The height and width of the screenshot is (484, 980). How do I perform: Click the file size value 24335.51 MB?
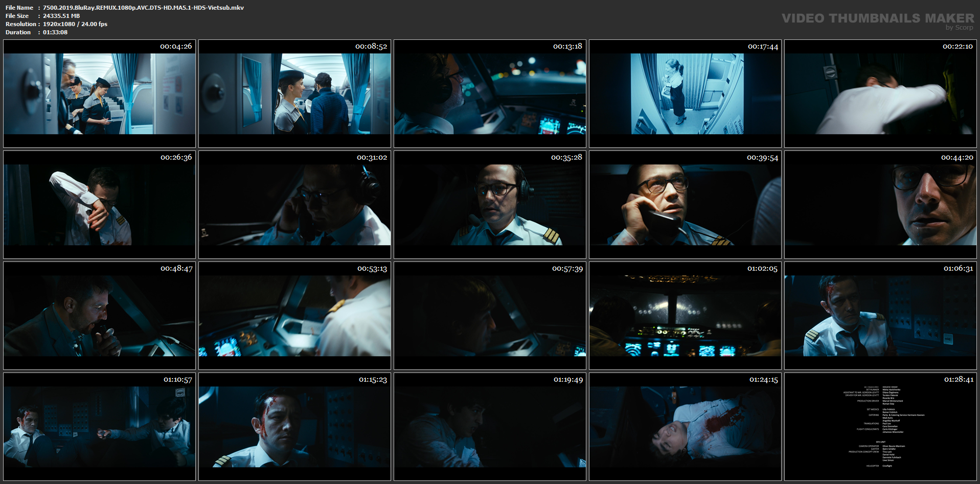(x=61, y=16)
